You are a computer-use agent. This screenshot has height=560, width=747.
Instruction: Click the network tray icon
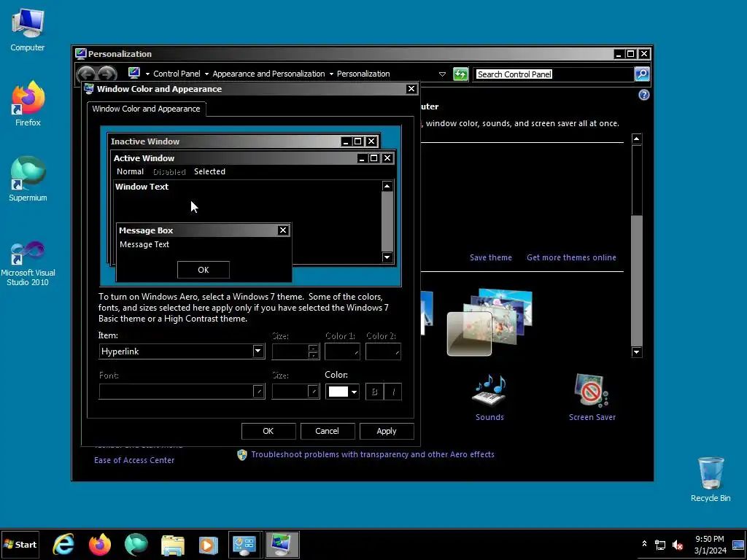click(660, 545)
